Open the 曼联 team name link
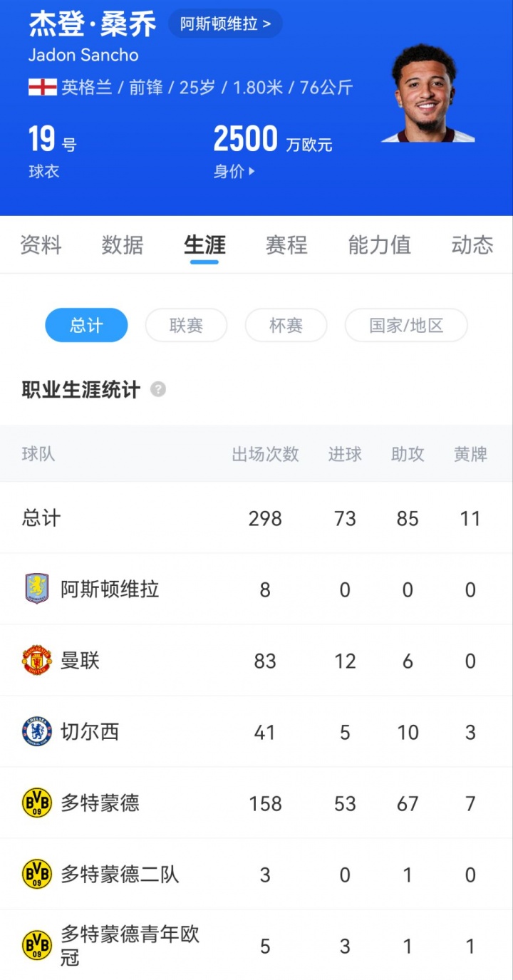This screenshot has width=513, height=980. point(80,661)
